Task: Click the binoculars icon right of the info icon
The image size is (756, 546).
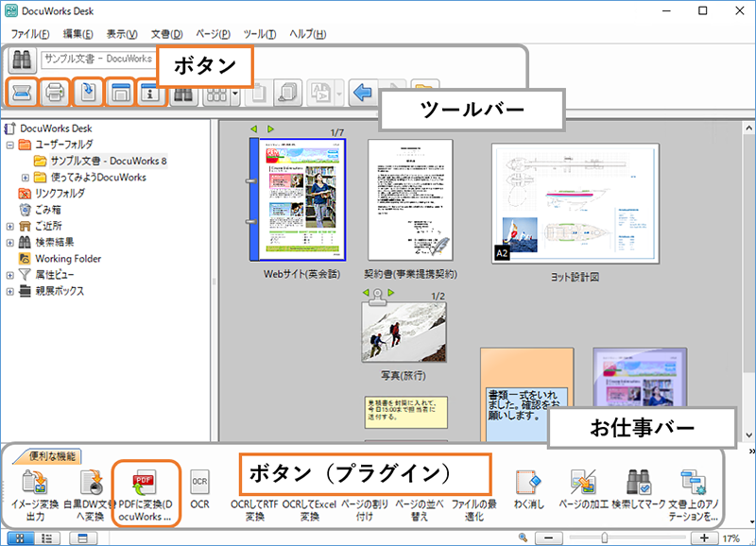Action: [x=183, y=94]
